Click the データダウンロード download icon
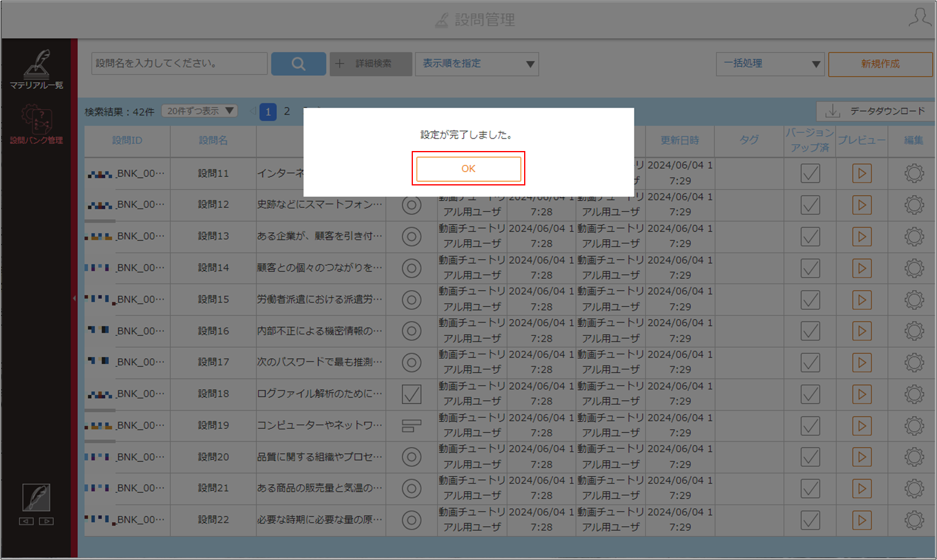 click(x=833, y=111)
